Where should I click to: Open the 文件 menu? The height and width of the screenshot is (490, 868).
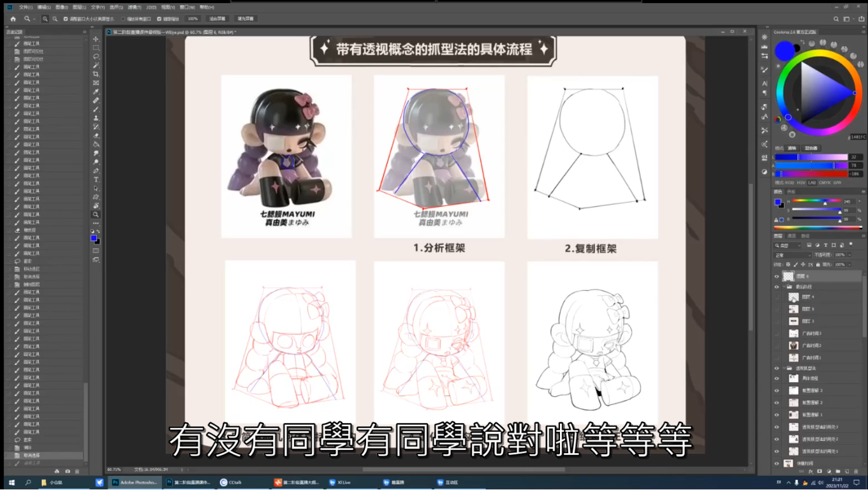click(x=26, y=7)
